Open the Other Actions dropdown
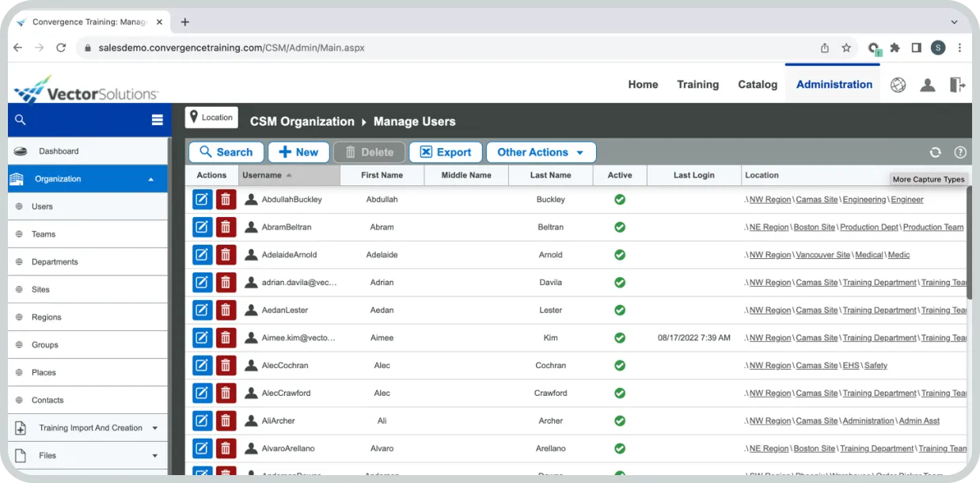This screenshot has height=483, width=980. pos(541,153)
